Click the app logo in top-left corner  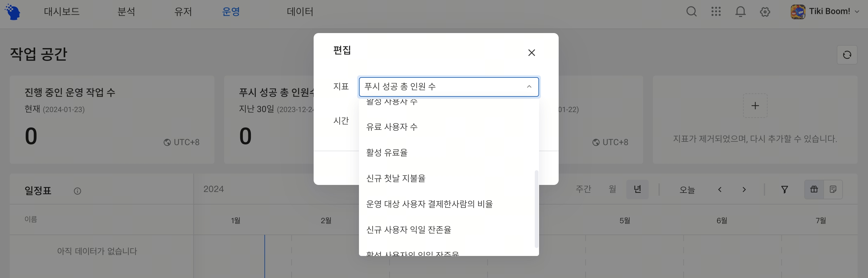[13, 12]
